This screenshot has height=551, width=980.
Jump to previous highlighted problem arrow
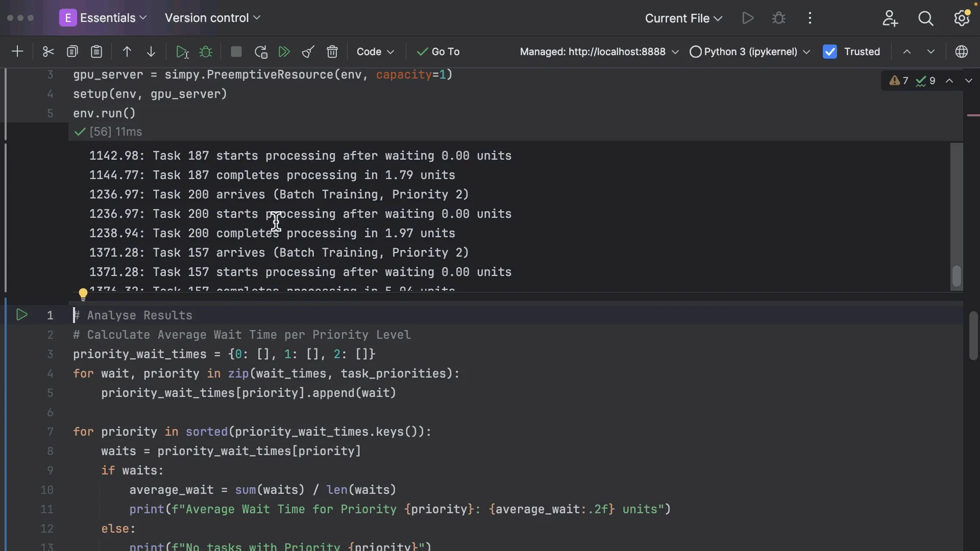tap(949, 81)
